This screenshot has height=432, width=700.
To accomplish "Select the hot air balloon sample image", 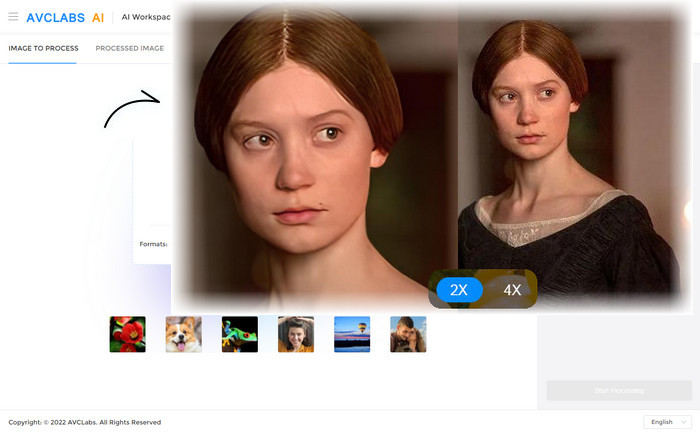I will (x=352, y=334).
